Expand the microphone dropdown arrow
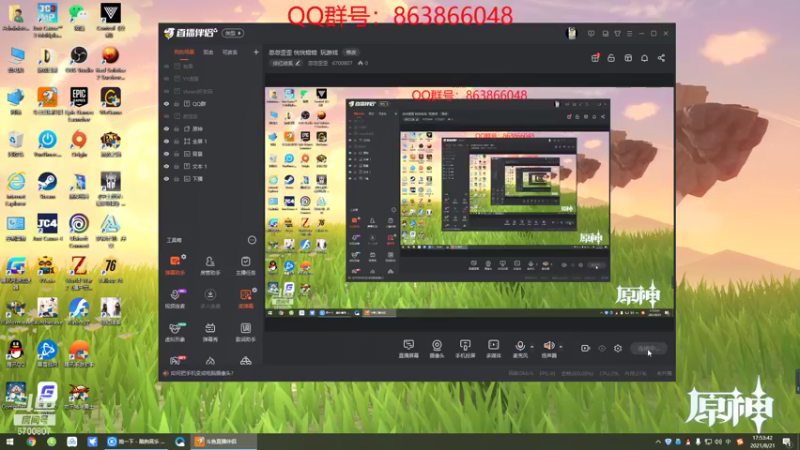This screenshot has height=450, width=800. (x=532, y=347)
